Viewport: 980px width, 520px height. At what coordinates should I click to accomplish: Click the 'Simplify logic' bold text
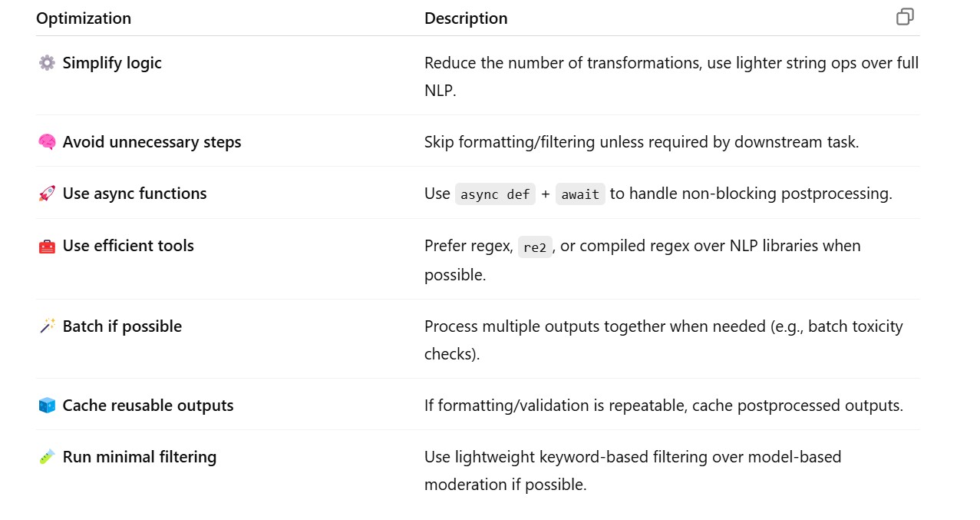click(x=112, y=63)
